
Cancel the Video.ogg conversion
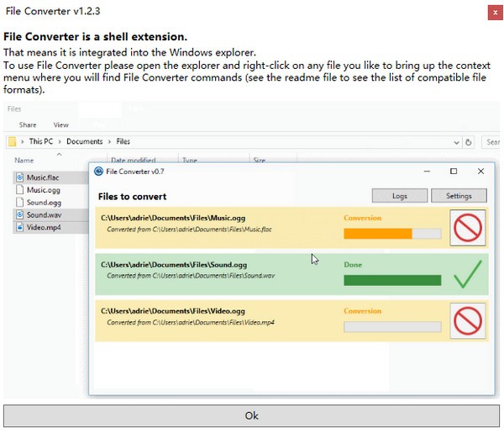click(466, 320)
